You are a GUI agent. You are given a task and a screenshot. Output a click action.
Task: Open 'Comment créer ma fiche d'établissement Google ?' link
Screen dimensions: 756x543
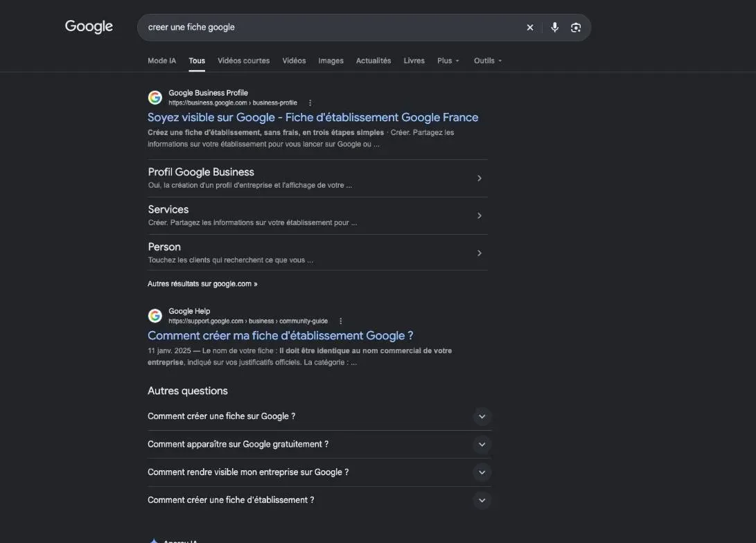point(280,336)
